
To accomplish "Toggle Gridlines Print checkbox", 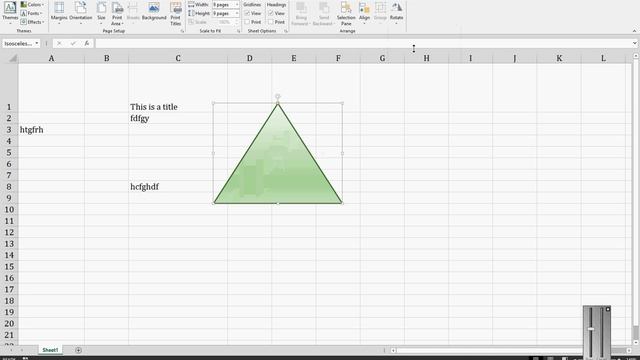I will 247,22.
